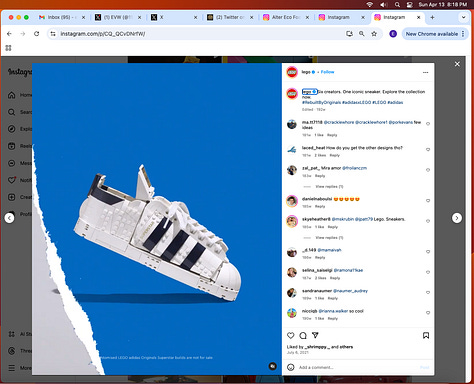The image size is (474, 384).
Task: Save the post with the bookmark icon
Action: pos(426,335)
